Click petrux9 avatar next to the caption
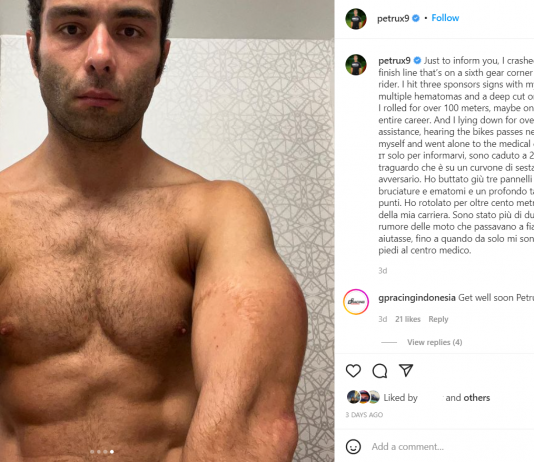This screenshot has width=534, height=462. 356,64
